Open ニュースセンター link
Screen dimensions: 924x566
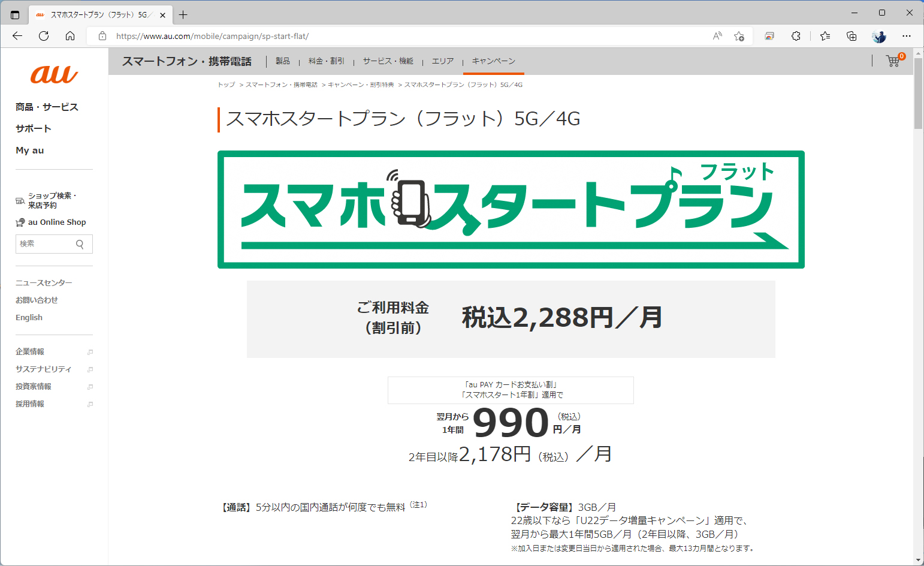pos(44,282)
